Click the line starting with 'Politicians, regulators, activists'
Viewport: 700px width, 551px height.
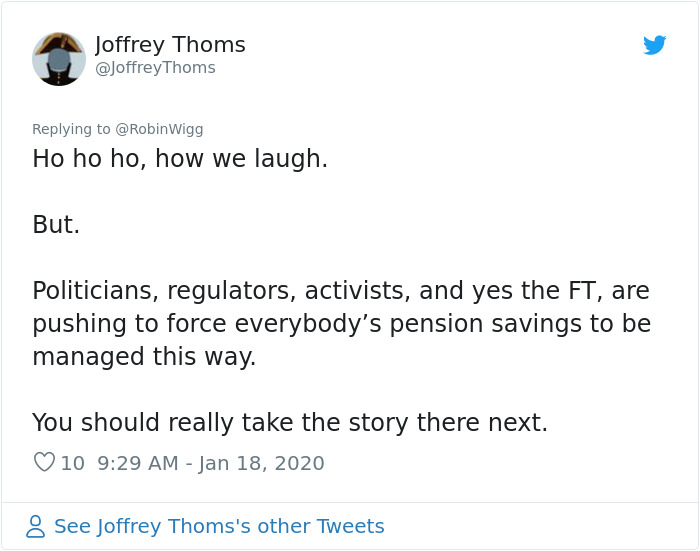click(340, 291)
